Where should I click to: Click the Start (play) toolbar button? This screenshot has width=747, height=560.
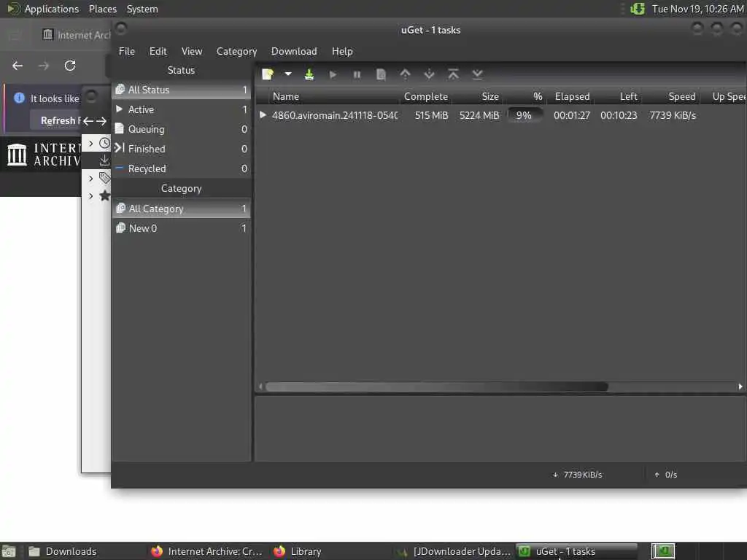pyautogui.click(x=333, y=75)
